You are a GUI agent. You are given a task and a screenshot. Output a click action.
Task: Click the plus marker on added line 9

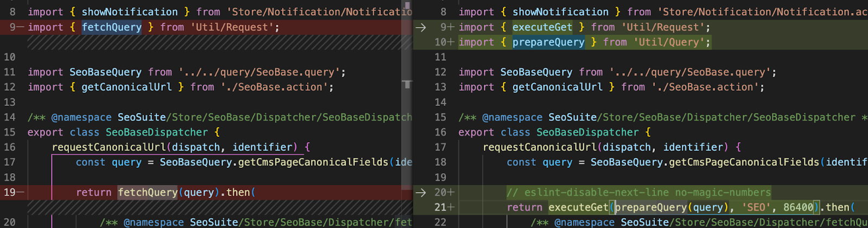click(451, 27)
